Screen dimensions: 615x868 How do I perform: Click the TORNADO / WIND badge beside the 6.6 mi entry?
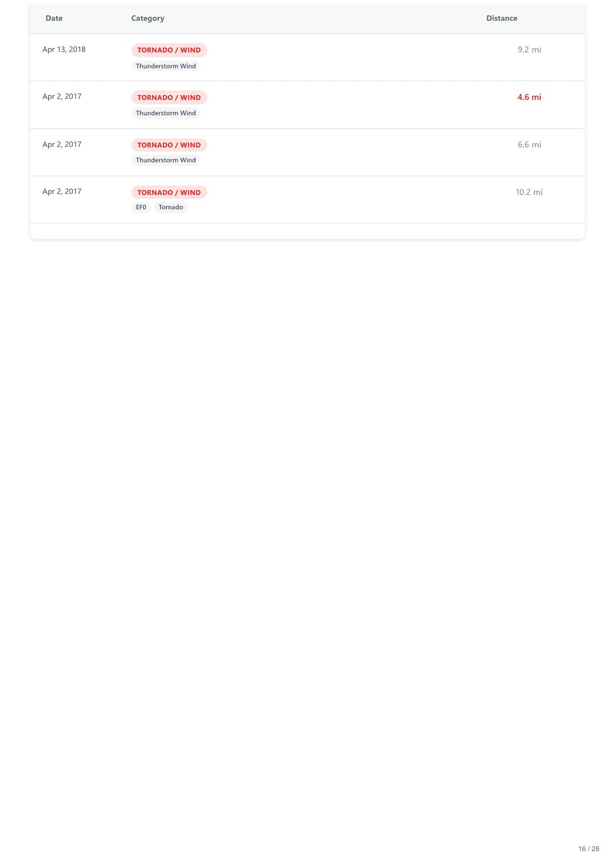pos(169,145)
